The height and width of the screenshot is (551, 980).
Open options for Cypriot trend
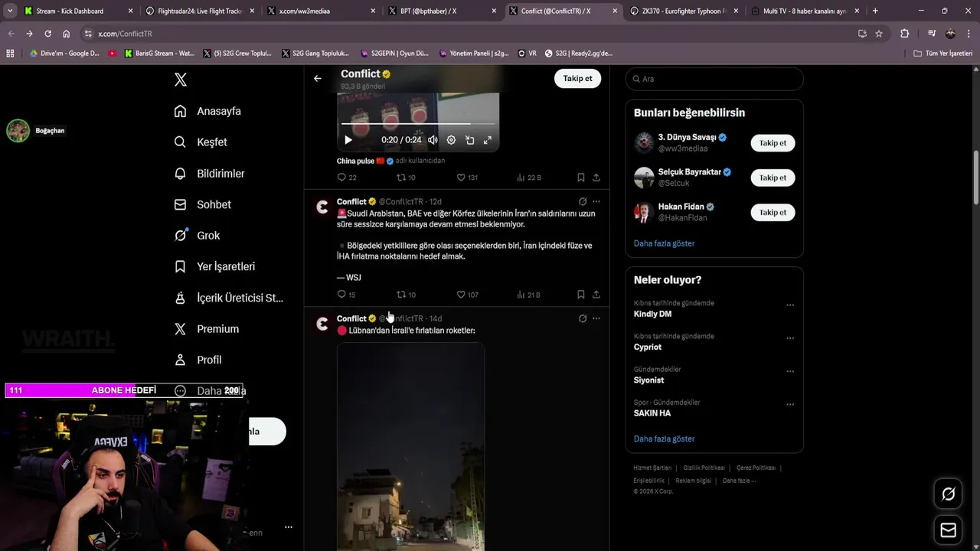pyautogui.click(x=789, y=337)
